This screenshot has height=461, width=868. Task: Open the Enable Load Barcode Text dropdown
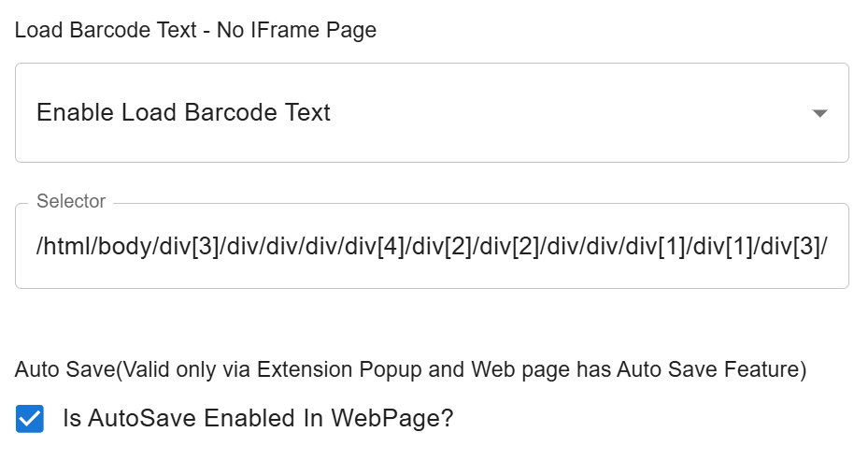click(431, 113)
